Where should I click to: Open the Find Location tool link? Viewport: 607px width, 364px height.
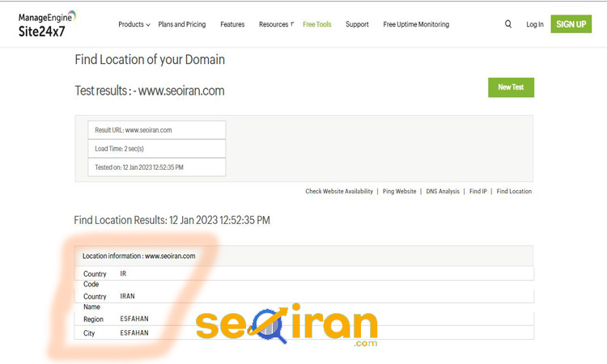tap(514, 191)
